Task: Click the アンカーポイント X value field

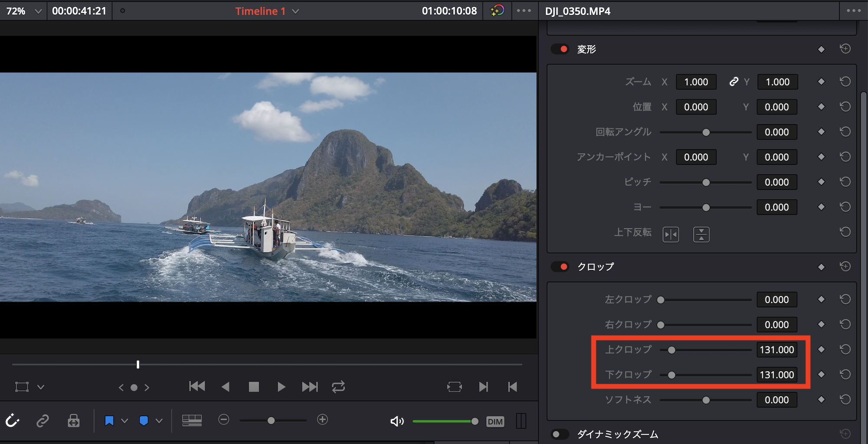Action: (696, 157)
